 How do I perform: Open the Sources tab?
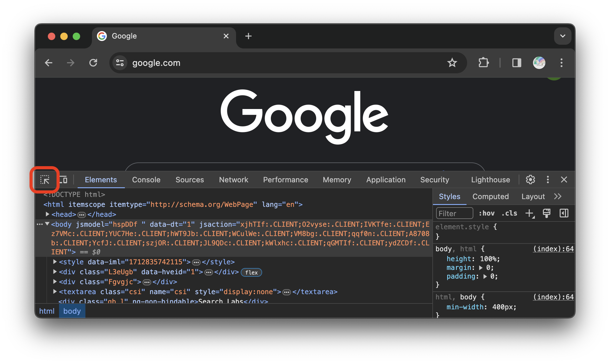pyautogui.click(x=190, y=180)
